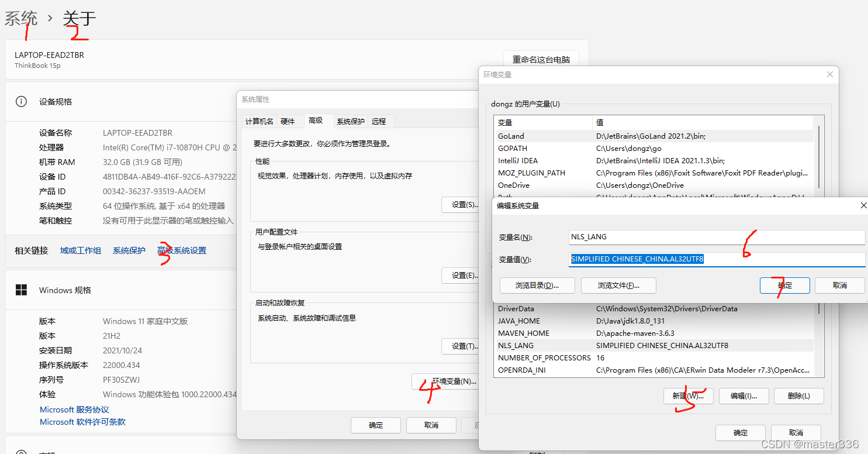Click 浏览文件(F) button
Viewport: 868px width, 454px height.
[x=618, y=286]
